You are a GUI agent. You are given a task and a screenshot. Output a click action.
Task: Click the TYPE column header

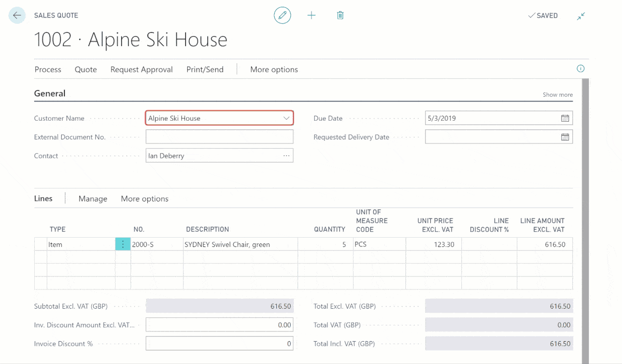pos(58,229)
